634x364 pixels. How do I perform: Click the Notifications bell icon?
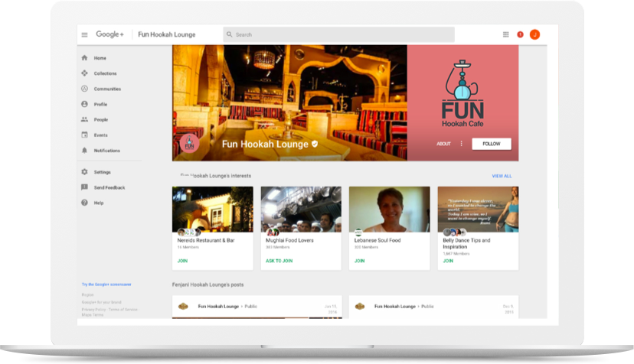point(84,151)
